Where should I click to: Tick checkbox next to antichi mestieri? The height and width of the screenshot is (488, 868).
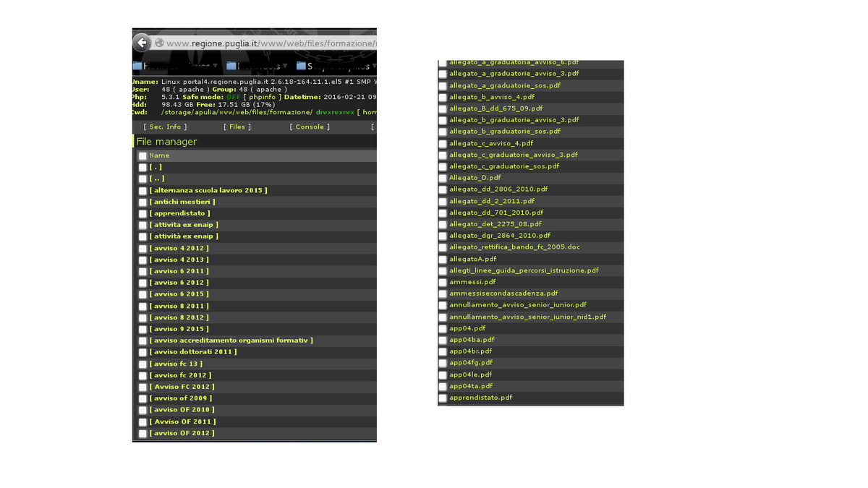pyautogui.click(x=142, y=202)
